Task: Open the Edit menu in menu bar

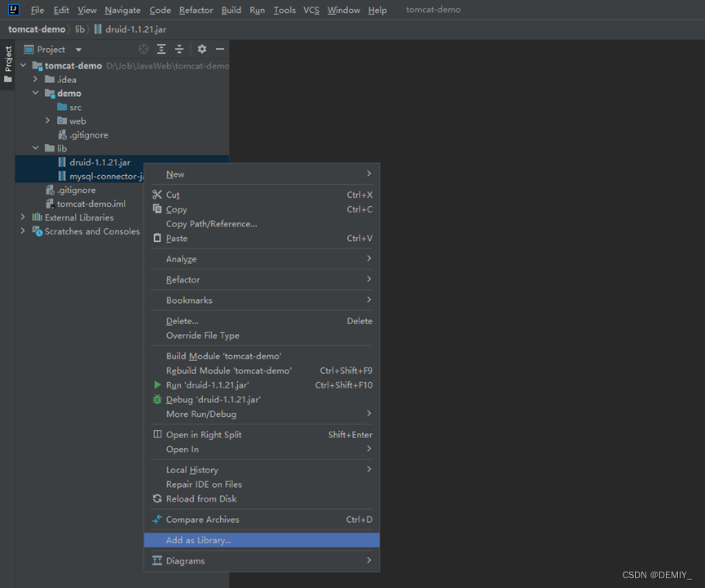Action: [x=61, y=10]
